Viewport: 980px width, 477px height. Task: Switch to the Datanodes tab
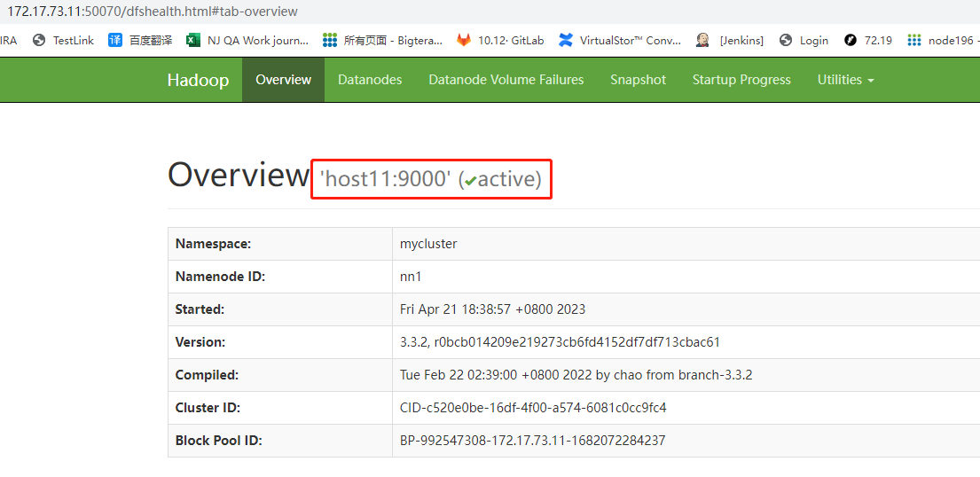click(370, 80)
